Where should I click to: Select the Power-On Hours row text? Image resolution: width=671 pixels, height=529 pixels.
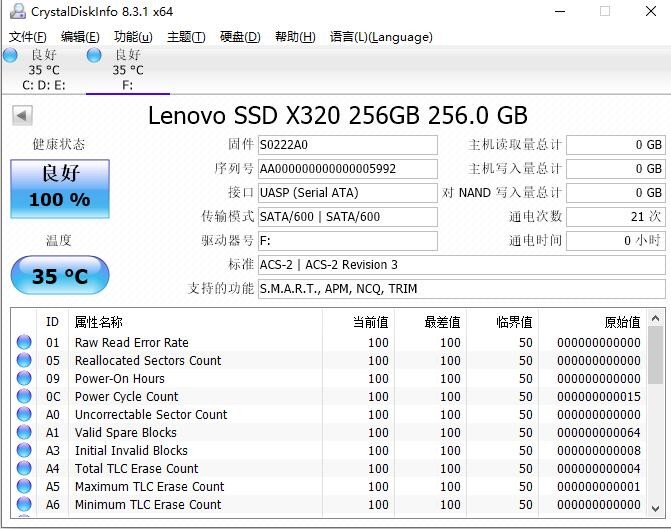120,378
